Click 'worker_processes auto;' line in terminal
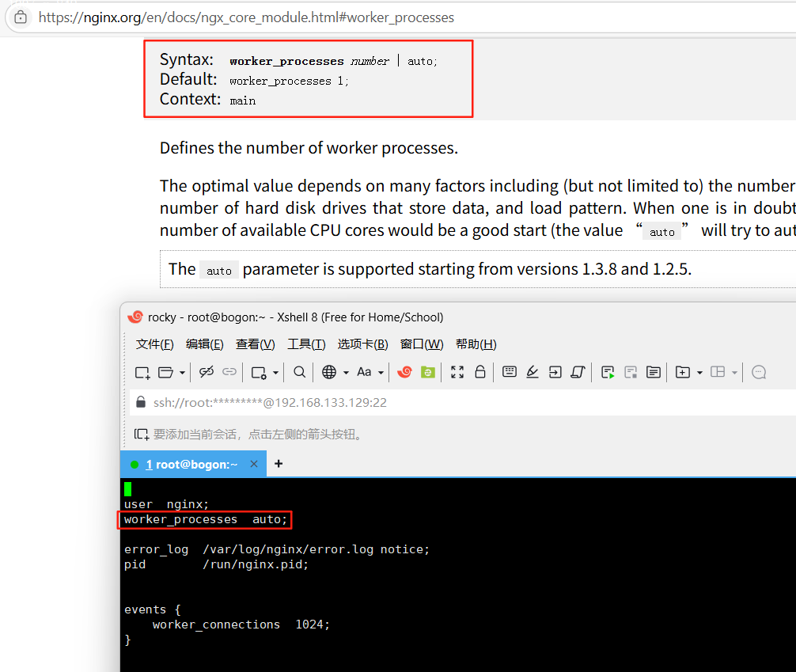This screenshot has height=672, width=796. (206, 519)
